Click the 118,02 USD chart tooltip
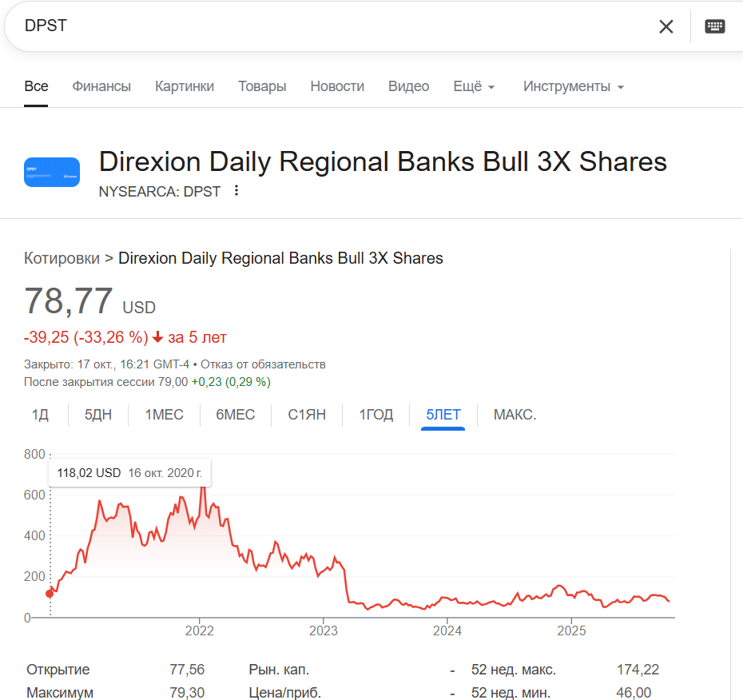This screenshot has width=743, height=700. tap(129, 473)
